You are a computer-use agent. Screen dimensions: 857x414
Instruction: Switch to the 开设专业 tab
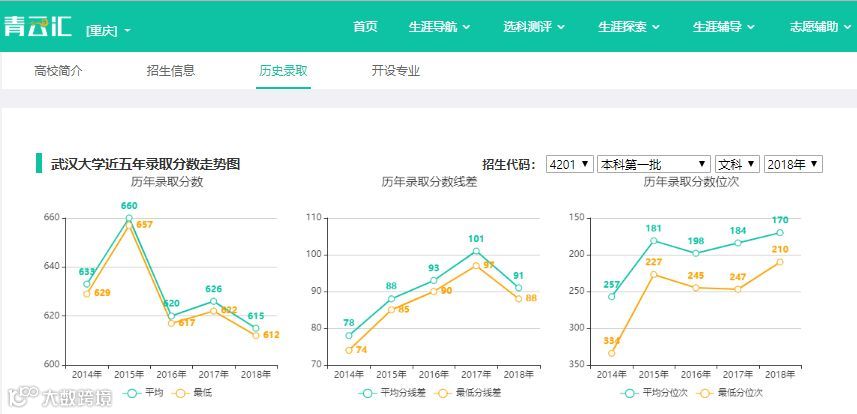tap(396, 71)
